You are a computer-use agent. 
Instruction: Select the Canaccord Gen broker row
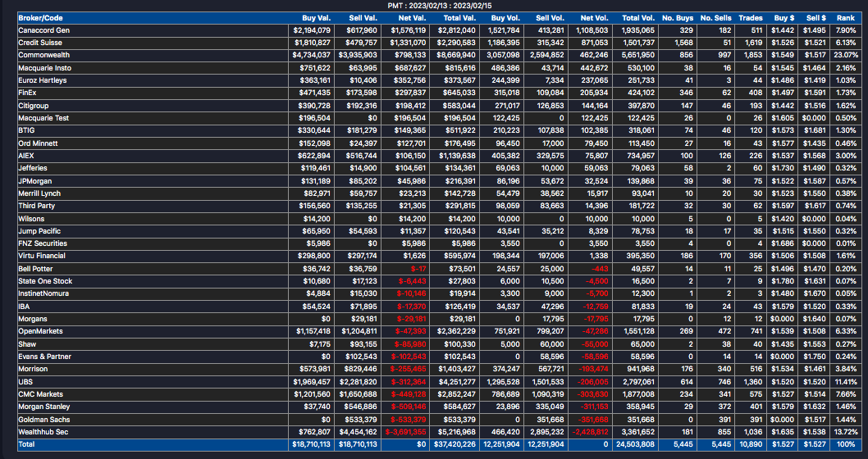pos(440,30)
